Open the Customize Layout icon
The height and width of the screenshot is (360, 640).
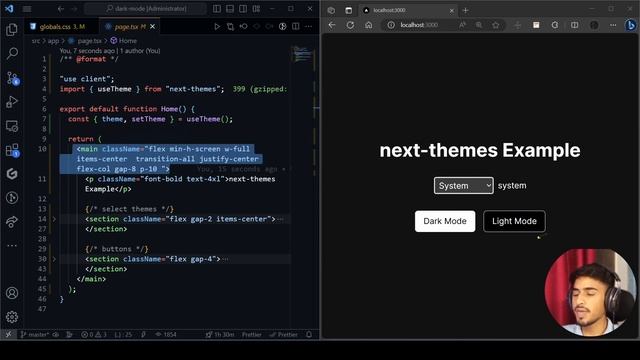pos(256,9)
